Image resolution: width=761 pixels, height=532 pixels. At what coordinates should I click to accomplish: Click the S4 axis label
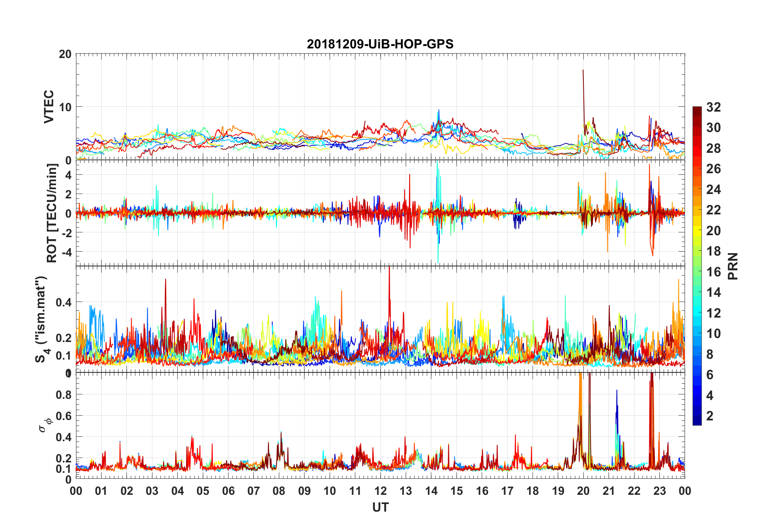(x=42, y=320)
